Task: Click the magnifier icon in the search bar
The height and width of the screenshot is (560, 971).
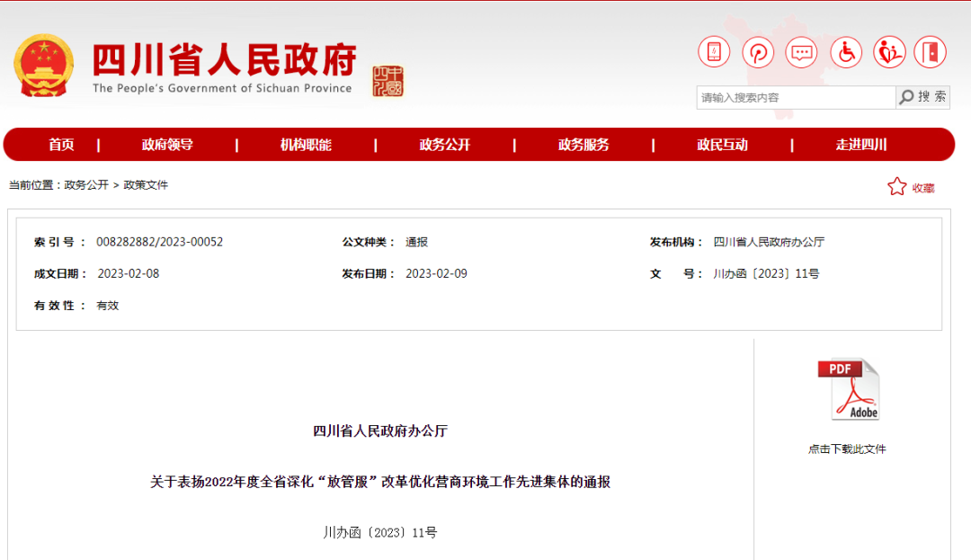Action: (908, 97)
